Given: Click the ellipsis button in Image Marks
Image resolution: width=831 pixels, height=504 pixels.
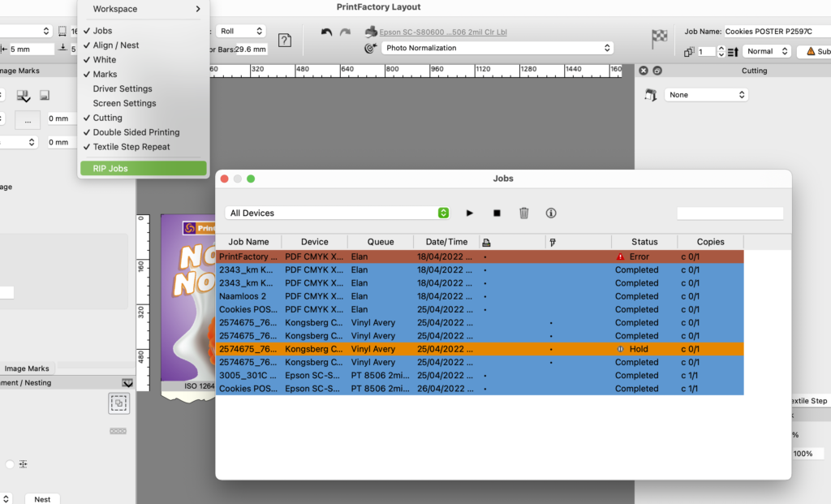Looking at the screenshot, I should coord(28,121).
